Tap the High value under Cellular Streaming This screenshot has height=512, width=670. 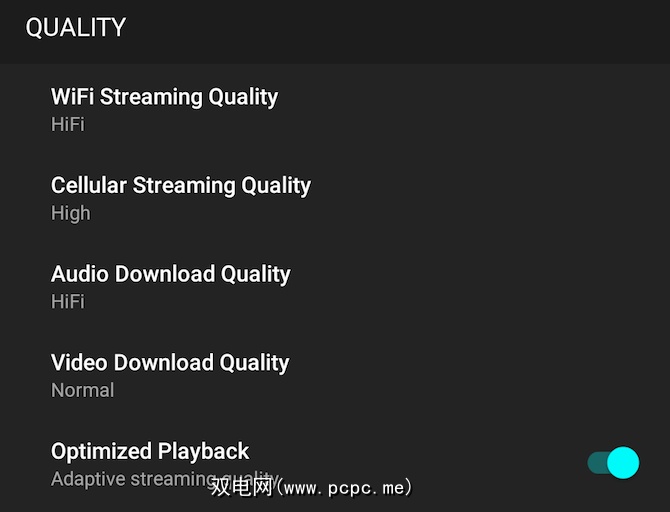(71, 213)
